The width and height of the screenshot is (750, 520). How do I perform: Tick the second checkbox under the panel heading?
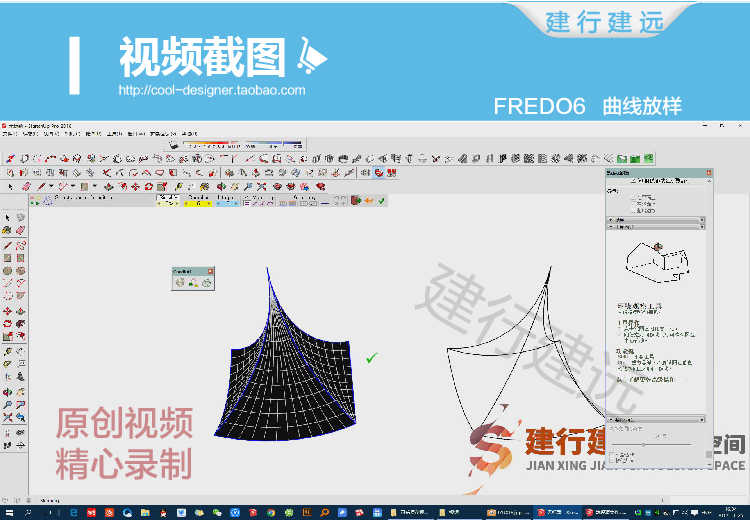[x=634, y=204]
